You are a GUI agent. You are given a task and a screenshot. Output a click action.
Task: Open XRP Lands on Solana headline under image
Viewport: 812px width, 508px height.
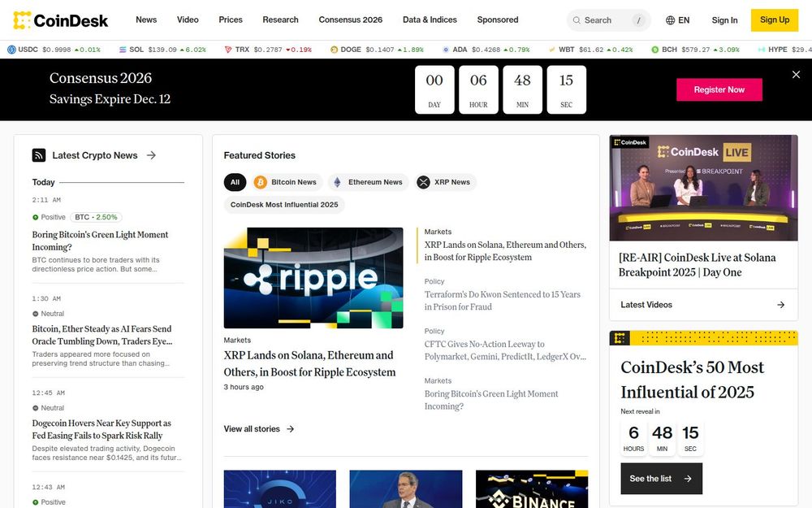click(x=309, y=363)
